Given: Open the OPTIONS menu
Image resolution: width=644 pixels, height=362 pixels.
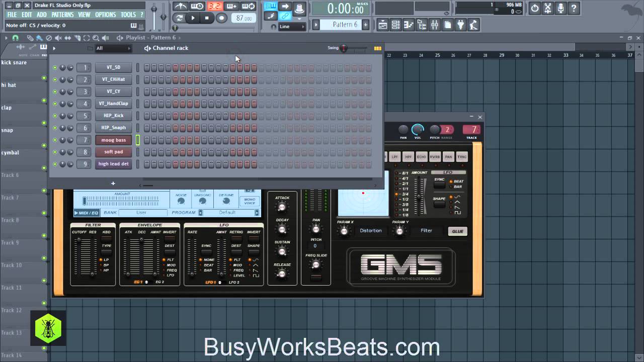Looking at the screenshot, I should pyautogui.click(x=106, y=15).
